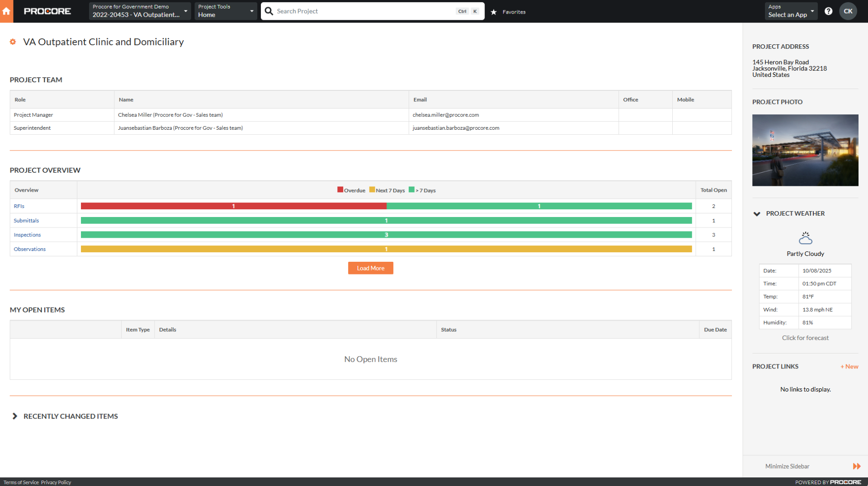Click the red overdue RFIs bar
The image size is (868, 486).
pyautogui.click(x=233, y=206)
